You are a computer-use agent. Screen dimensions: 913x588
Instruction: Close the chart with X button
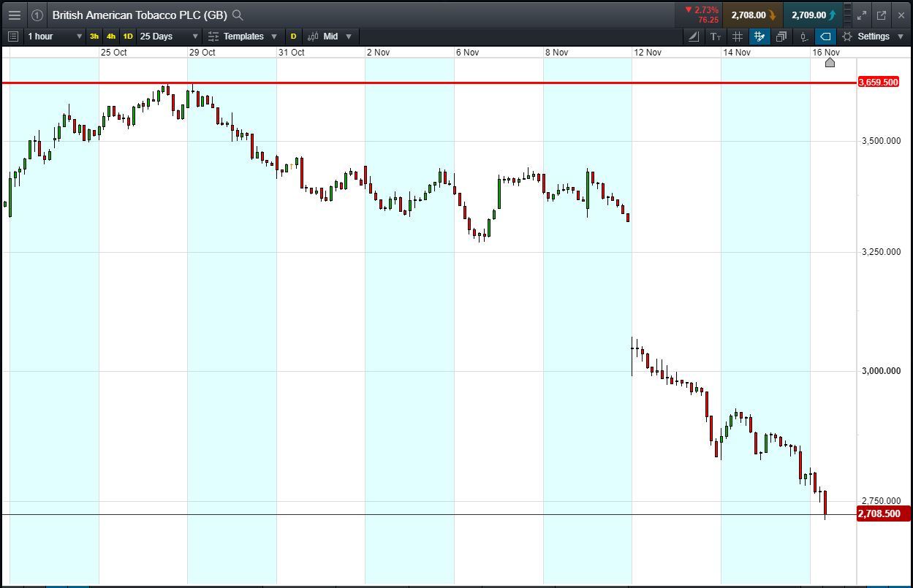click(901, 15)
